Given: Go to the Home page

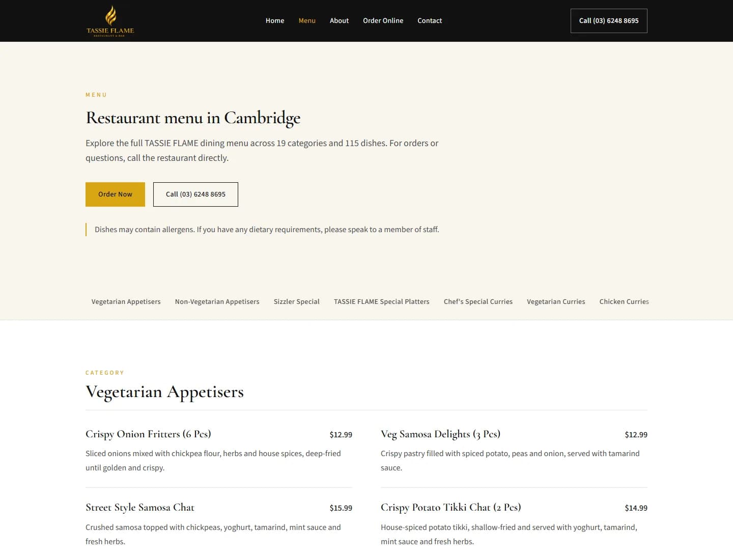Looking at the screenshot, I should coord(275,21).
